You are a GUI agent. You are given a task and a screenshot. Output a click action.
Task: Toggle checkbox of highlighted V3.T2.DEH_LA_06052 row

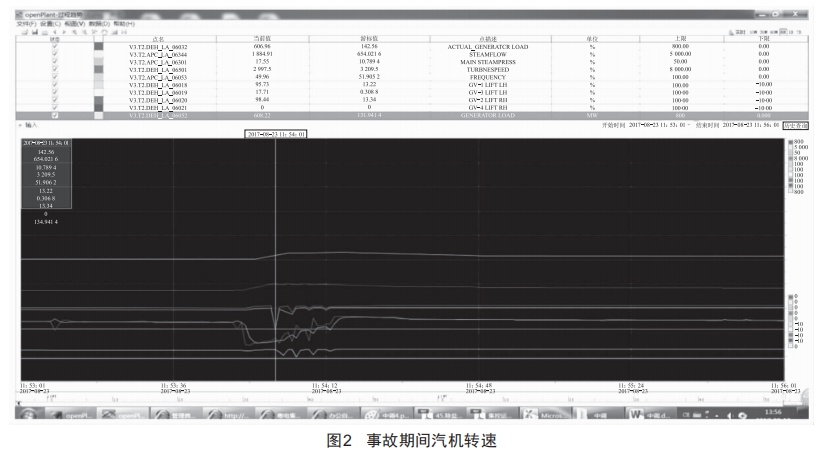point(54,116)
